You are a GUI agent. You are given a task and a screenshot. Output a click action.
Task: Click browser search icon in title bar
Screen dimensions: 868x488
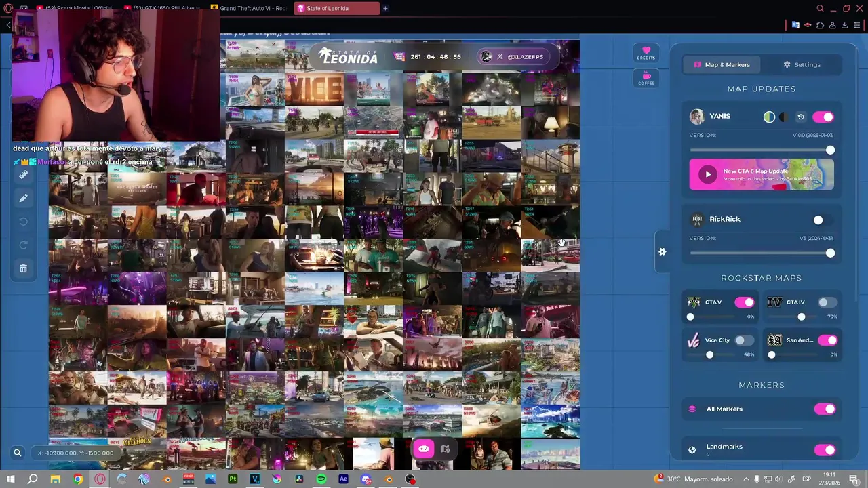(x=820, y=9)
